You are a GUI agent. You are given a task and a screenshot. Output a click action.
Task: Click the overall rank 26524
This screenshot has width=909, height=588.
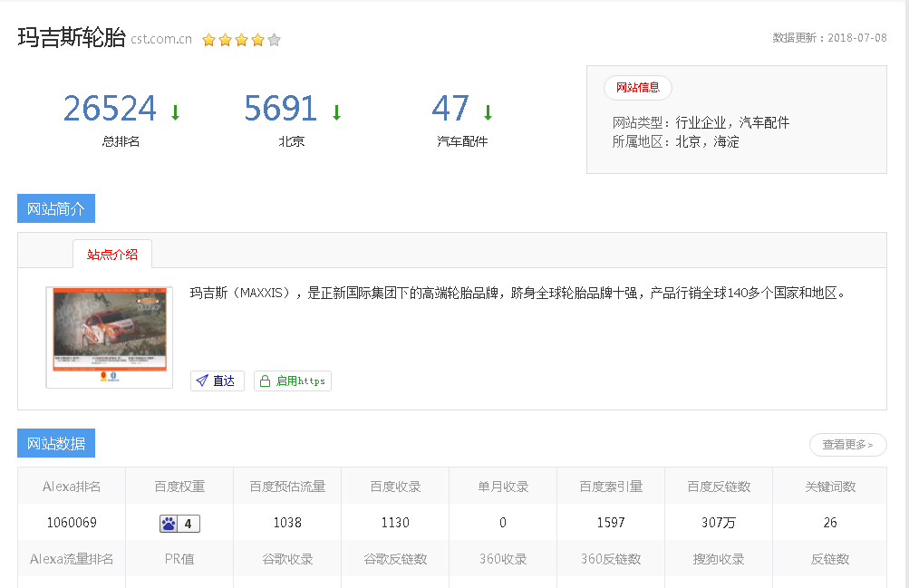(110, 109)
